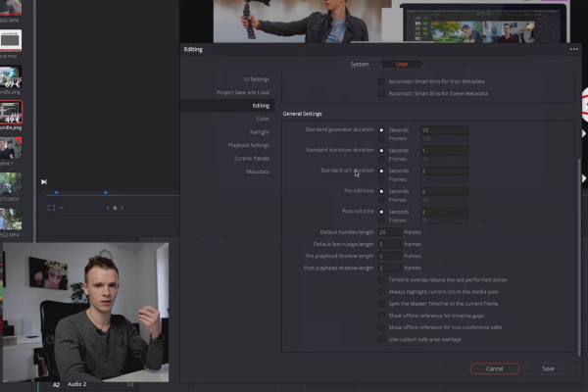Open Project Save and Load section
588x392 pixels.
pos(243,92)
